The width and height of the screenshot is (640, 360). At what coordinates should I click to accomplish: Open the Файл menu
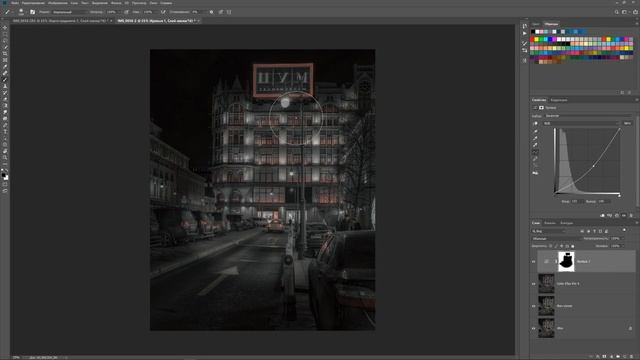click(x=15, y=3)
